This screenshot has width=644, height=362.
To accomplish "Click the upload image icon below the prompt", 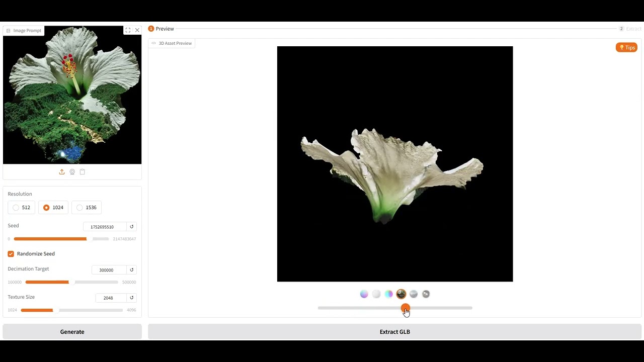I will 62,171.
